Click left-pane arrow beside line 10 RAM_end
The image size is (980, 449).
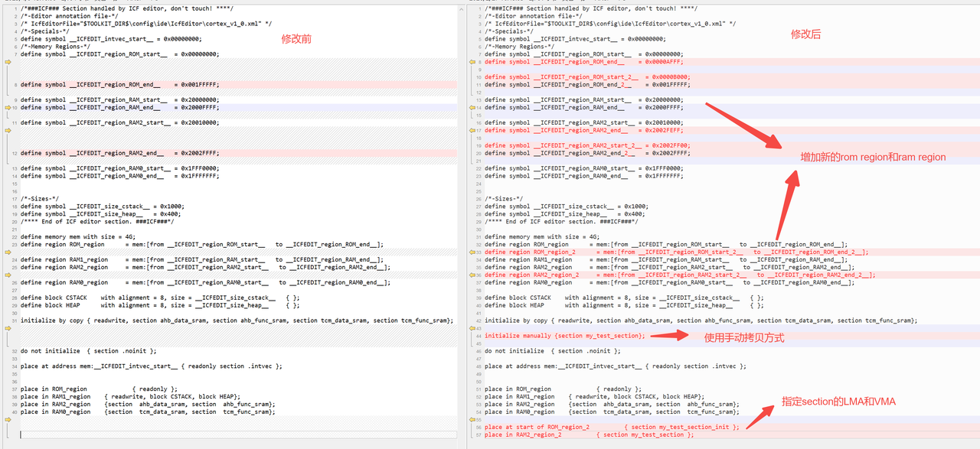[x=8, y=107]
